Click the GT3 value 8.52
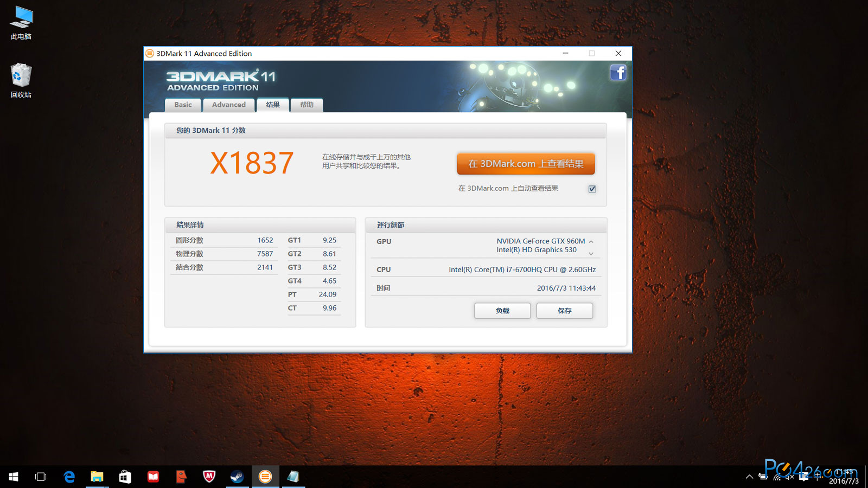This screenshot has height=488, width=868. coord(329,267)
